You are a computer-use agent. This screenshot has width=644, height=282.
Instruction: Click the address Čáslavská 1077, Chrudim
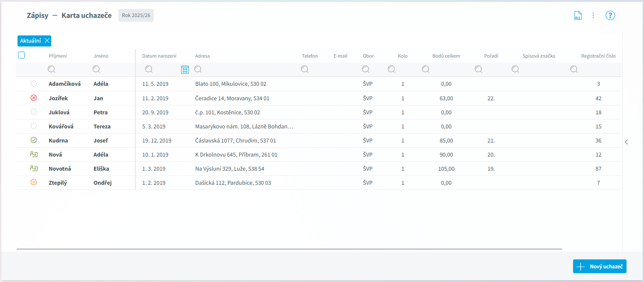click(235, 140)
